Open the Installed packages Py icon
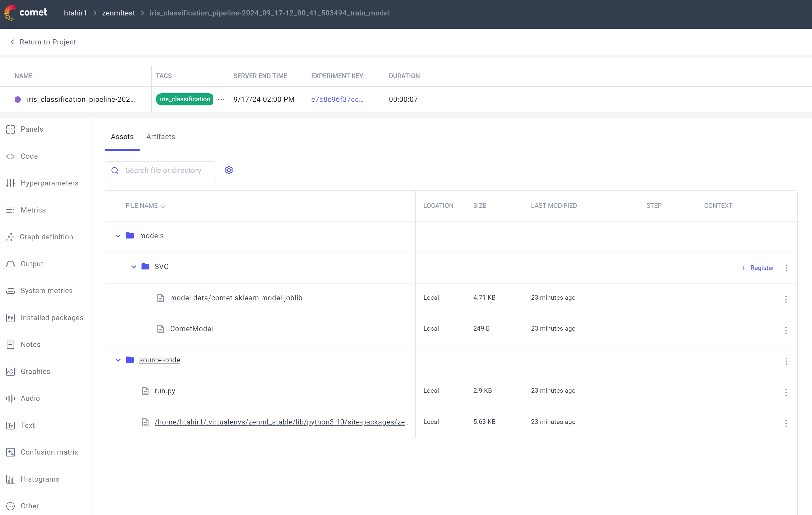This screenshot has width=812, height=515. tap(10, 318)
